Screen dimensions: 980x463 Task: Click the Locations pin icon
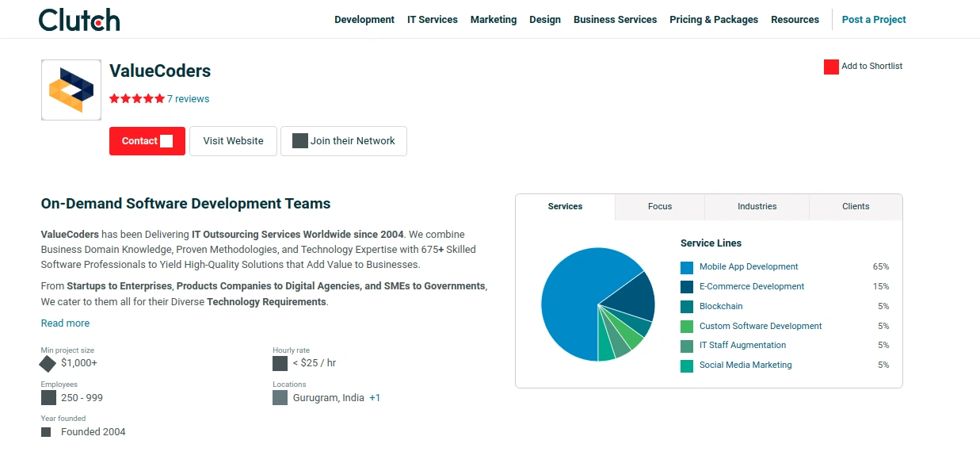(280, 398)
